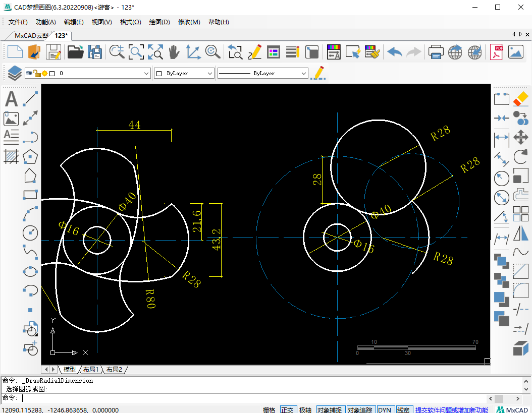Click command line horizontal scroll right arrow
532x413 pixels.
pos(517,398)
